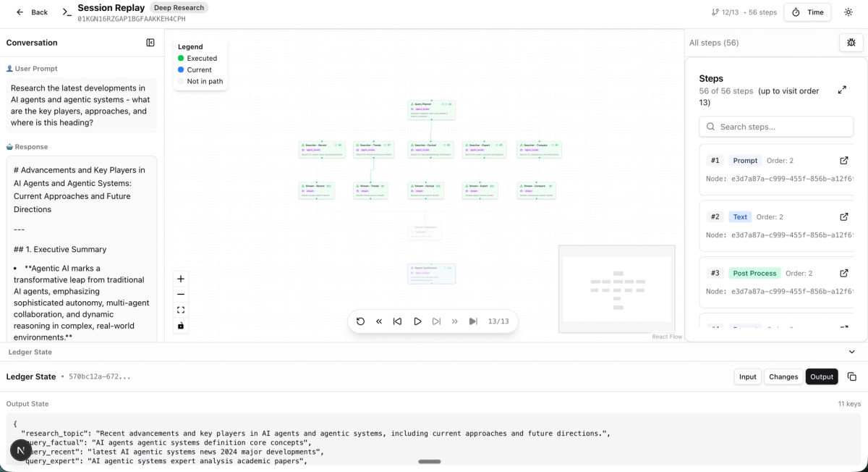Viewport: 868px width, 472px height.
Task: Switch to the Changes state tab
Action: (x=783, y=376)
